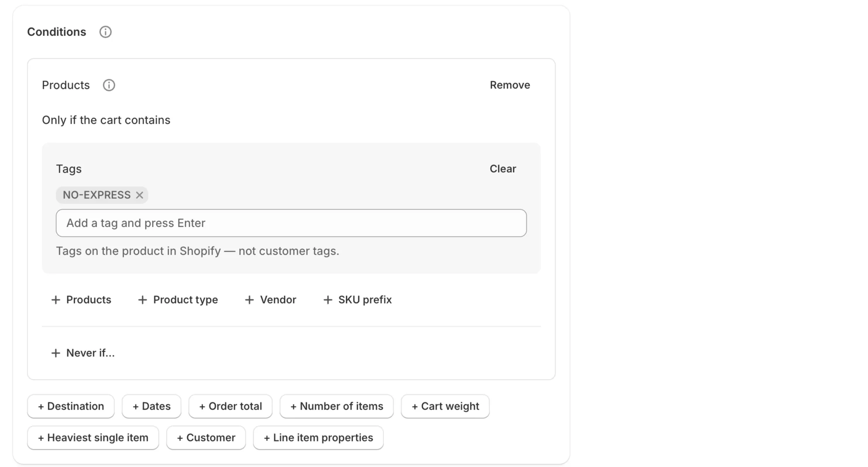Remove the NO-EXPRESS tag with its X
This screenshot has height=467, width=868.
140,195
